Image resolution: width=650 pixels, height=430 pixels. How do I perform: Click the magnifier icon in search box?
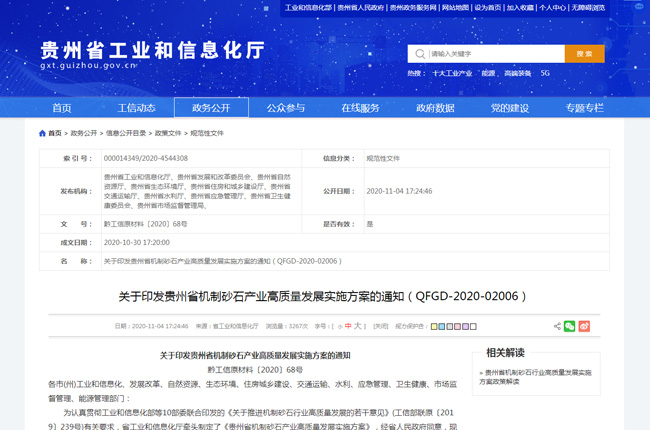point(421,54)
